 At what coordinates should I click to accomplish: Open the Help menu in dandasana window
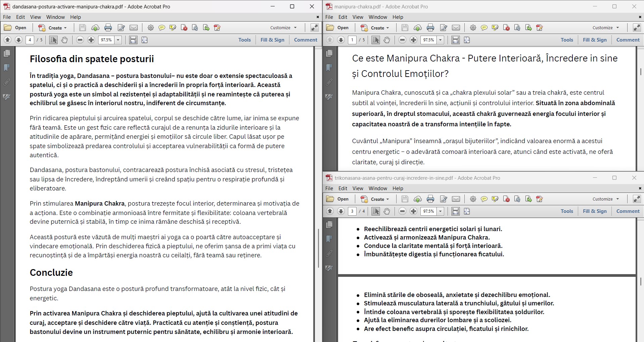tap(76, 17)
